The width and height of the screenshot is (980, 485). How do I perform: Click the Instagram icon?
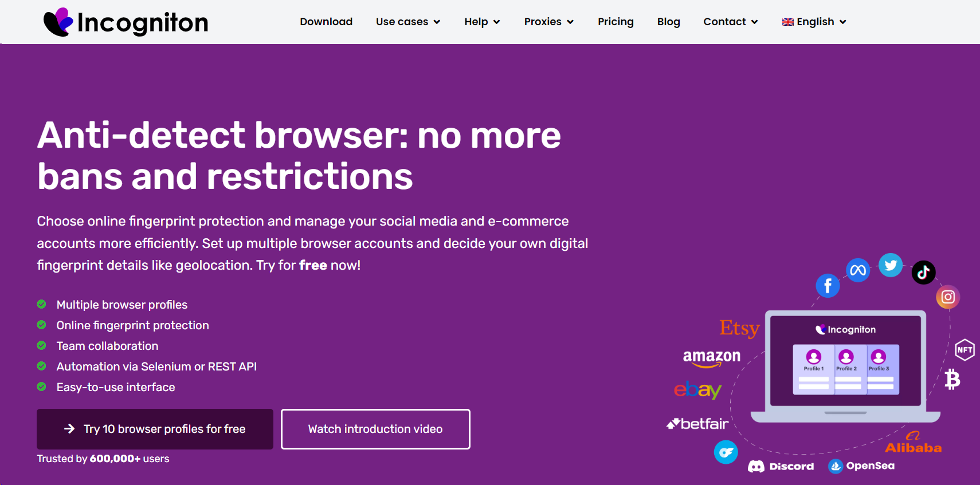[x=948, y=297]
